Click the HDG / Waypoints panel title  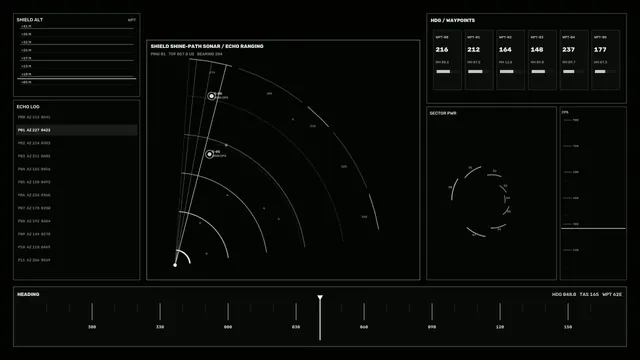[x=453, y=20]
